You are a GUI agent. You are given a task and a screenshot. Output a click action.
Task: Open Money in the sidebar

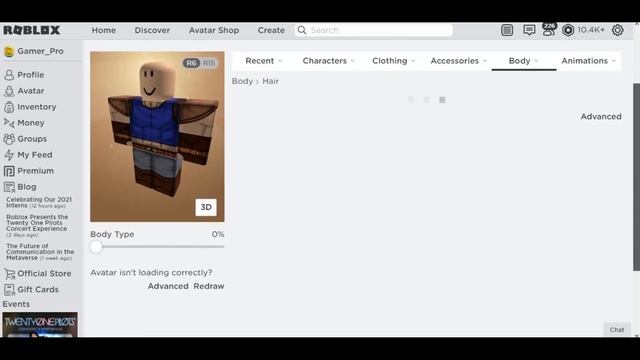[x=31, y=123]
